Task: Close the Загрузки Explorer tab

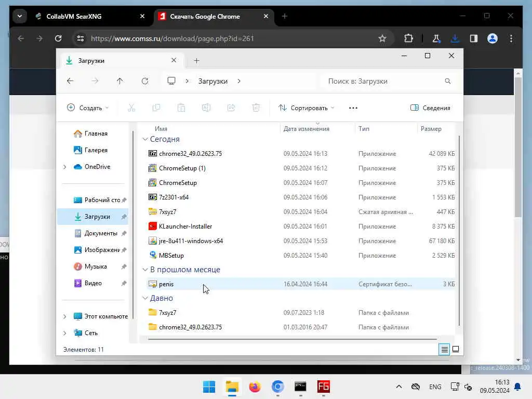Action: pos(174,60)
